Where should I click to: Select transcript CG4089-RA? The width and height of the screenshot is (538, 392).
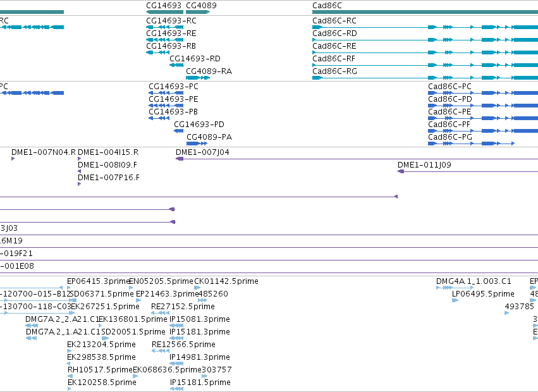209,71
